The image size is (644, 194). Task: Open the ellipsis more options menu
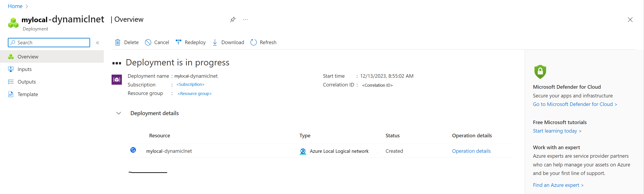coord(245,19)
